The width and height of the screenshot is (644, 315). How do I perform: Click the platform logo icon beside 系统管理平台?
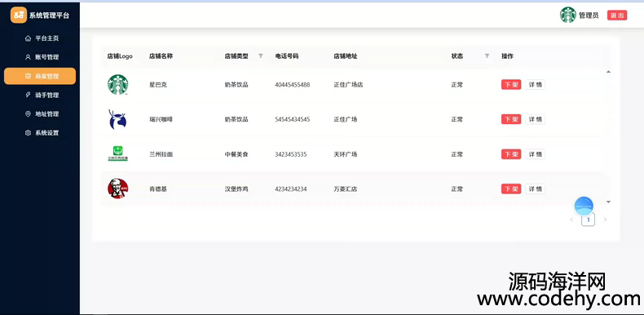19,16
